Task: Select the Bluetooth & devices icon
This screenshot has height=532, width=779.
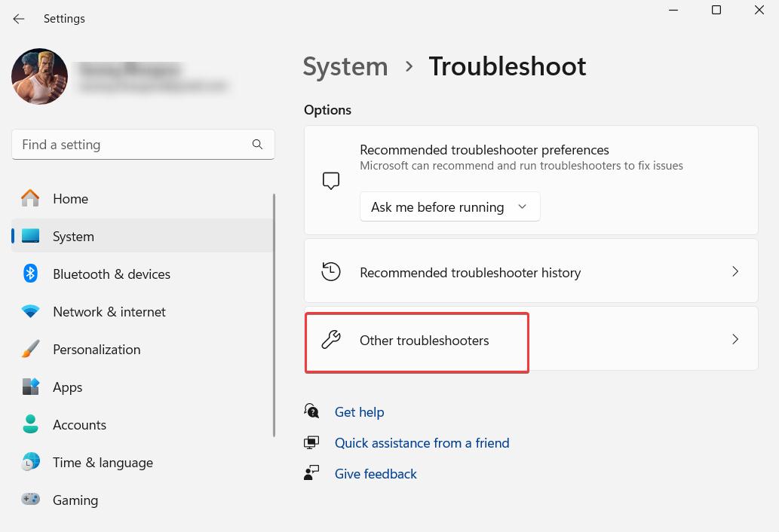Action: click(x=30, y=274)
